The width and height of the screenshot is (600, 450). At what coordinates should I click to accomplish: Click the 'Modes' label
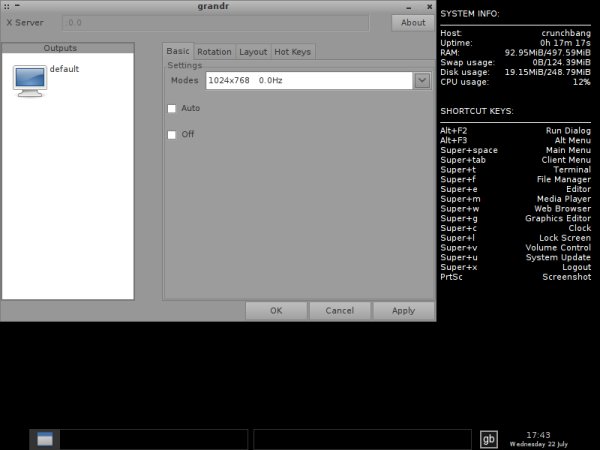[x=184, y=80]
